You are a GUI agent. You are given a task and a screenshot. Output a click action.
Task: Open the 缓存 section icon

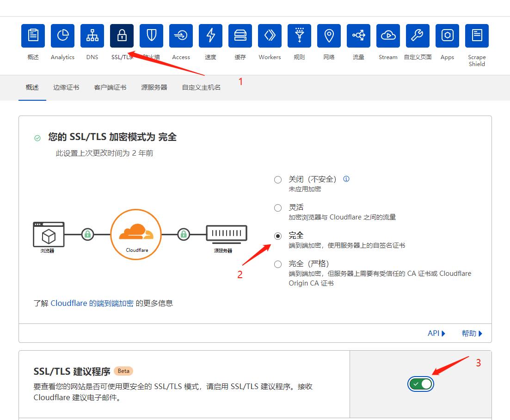(240, 36)
